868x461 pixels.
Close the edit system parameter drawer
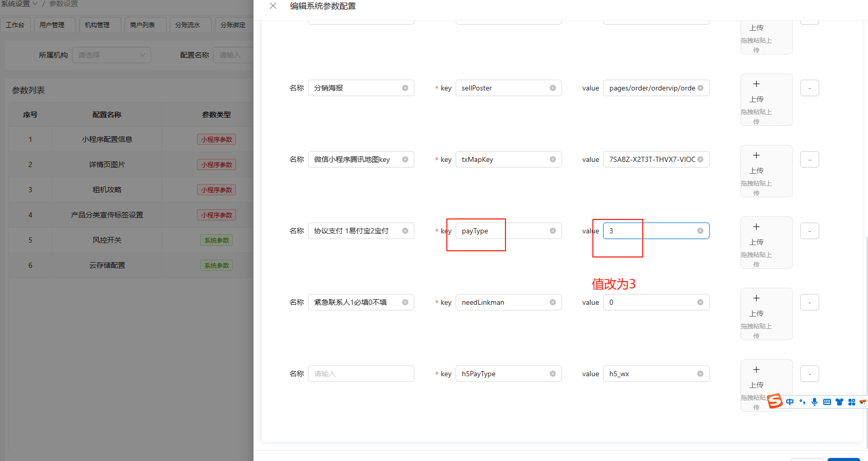click(x=273, y=6)
